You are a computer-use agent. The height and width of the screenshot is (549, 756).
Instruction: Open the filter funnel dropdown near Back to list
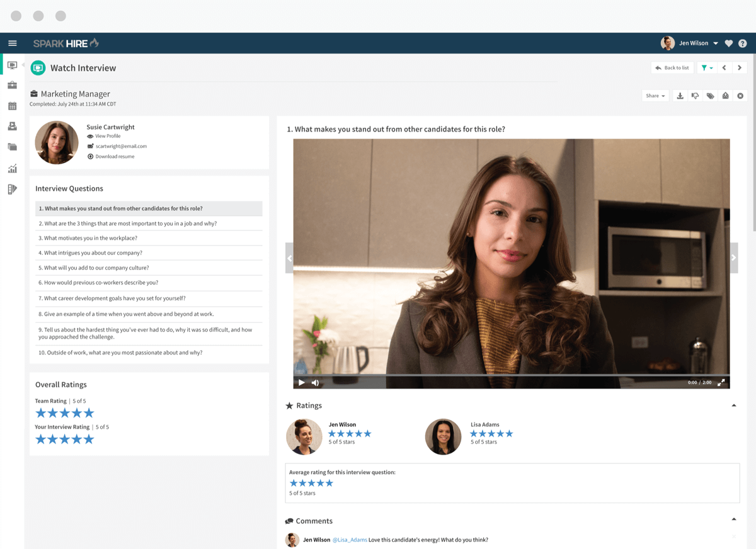coord(707,67)
